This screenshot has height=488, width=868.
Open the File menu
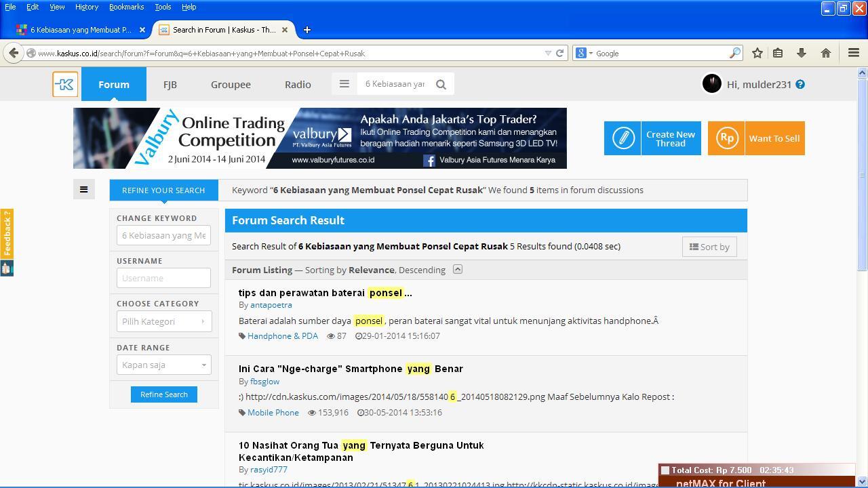(10, 7)
